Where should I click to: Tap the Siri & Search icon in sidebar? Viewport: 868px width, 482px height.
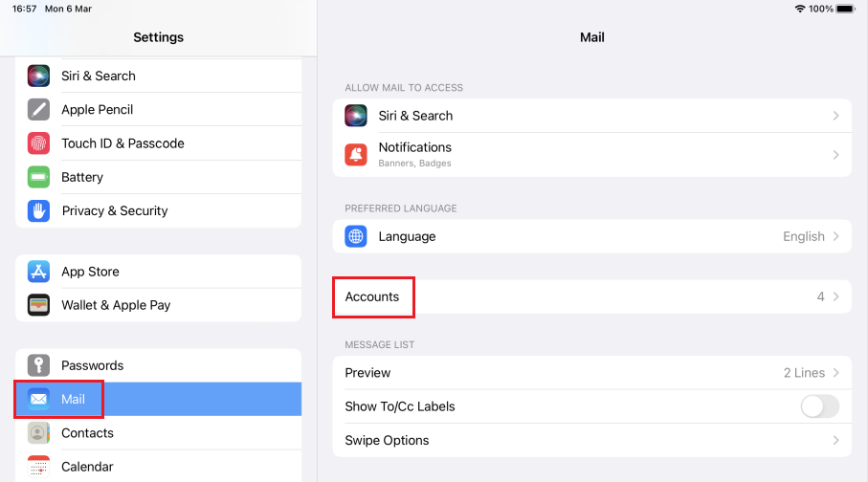(x=38, y=76)
